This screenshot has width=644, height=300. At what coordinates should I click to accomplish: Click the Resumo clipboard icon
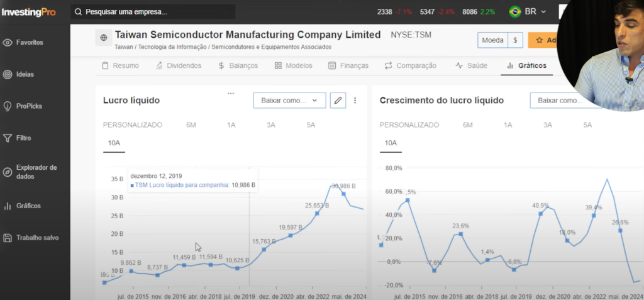pyautogui.click(x=105, y=66)
